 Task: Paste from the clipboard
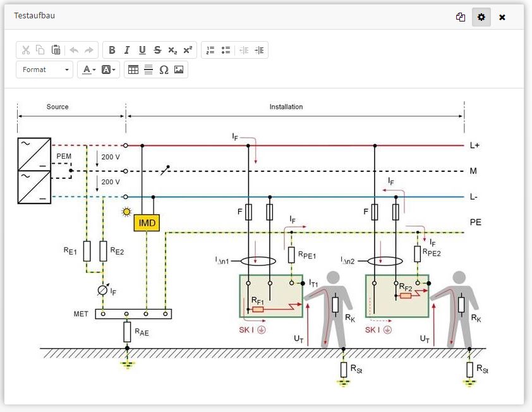tap(56, 51)
